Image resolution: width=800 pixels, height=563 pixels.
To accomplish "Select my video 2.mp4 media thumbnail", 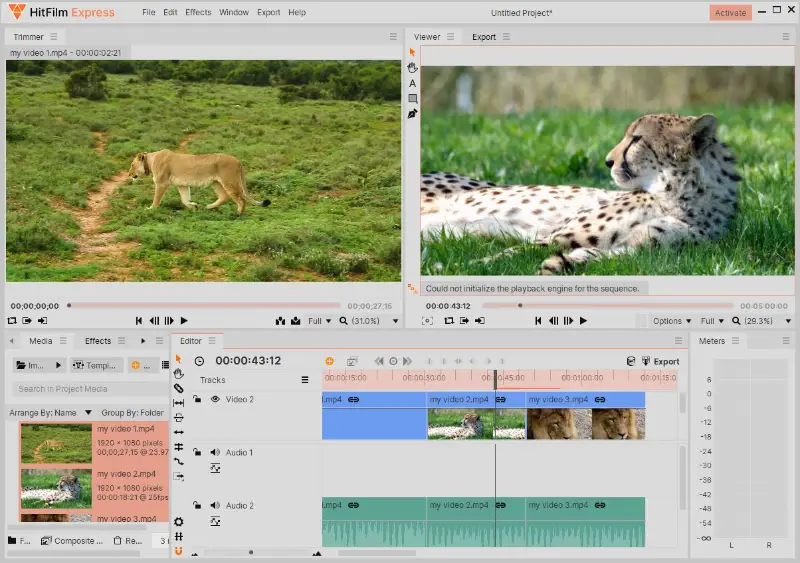I will coord(56,488).
